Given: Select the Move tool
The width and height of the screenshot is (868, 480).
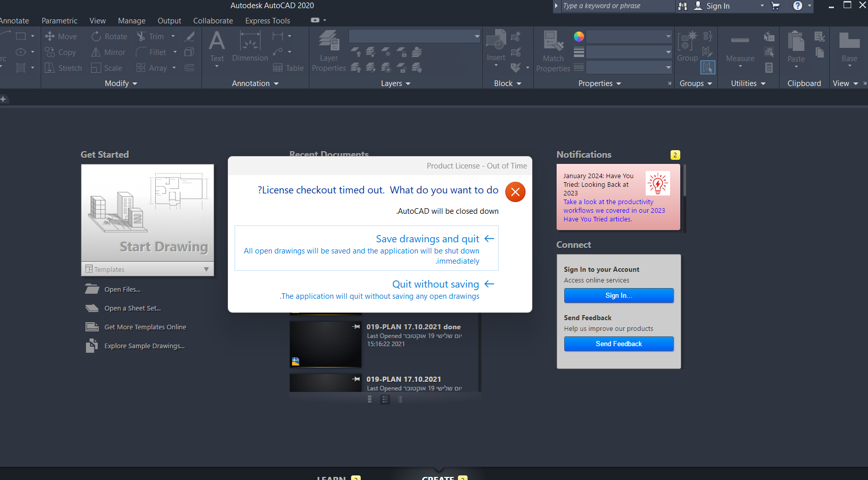Looking at the screenshot, I should (61, 37).
